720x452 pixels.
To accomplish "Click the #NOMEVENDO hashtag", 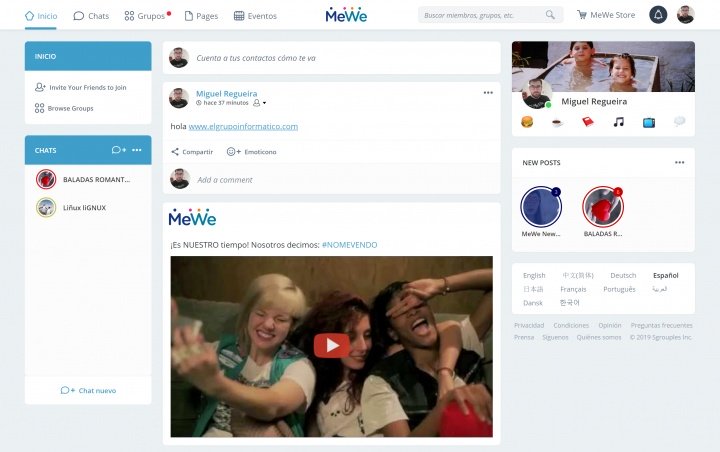I will point(349,245).
